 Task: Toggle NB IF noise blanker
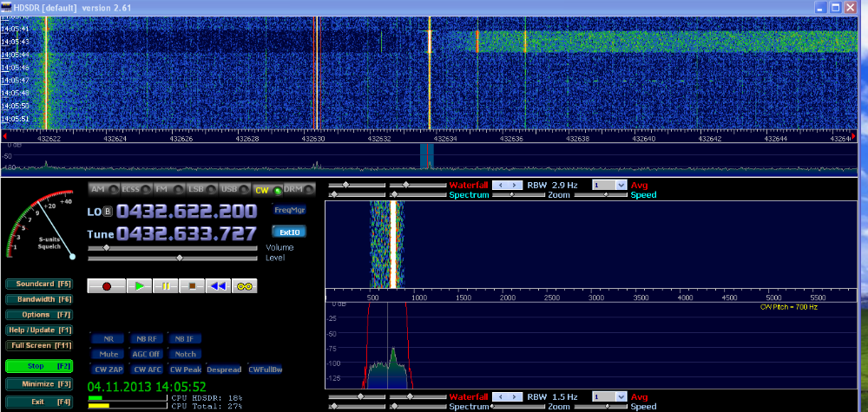184,339
